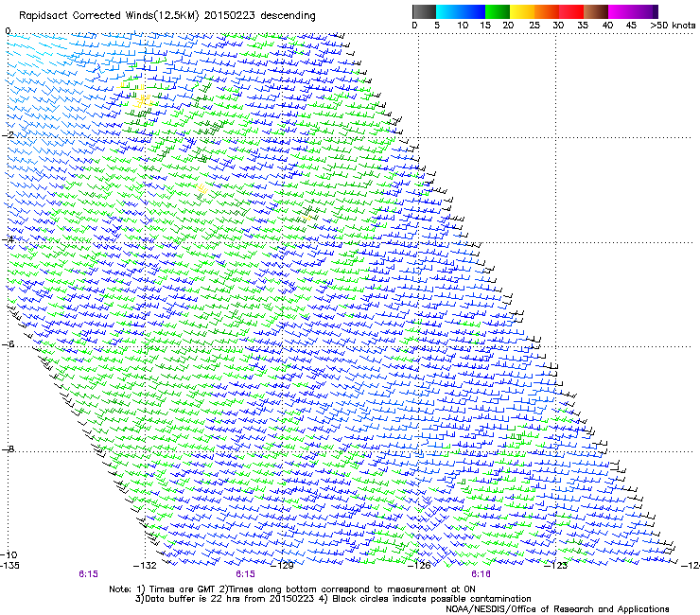Click the '6:15' time marker between -135 and -132

[x=88, y=574]
